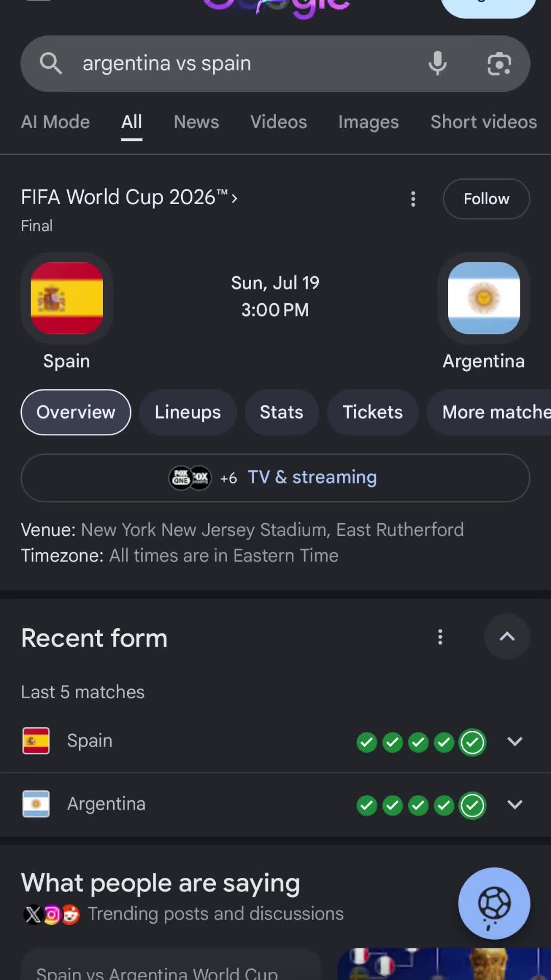Tap the microphone voice search icon

[437, 64]
